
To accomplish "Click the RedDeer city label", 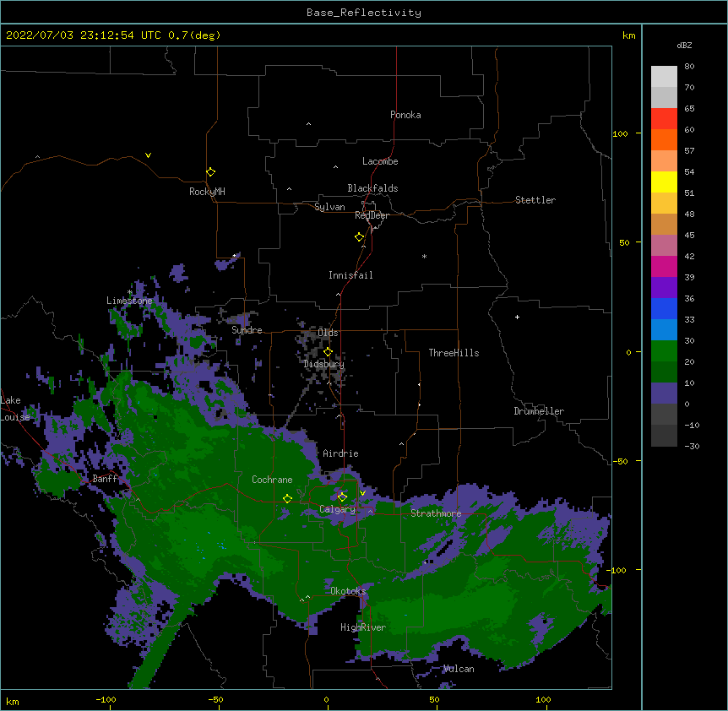I will click(372, 215).
